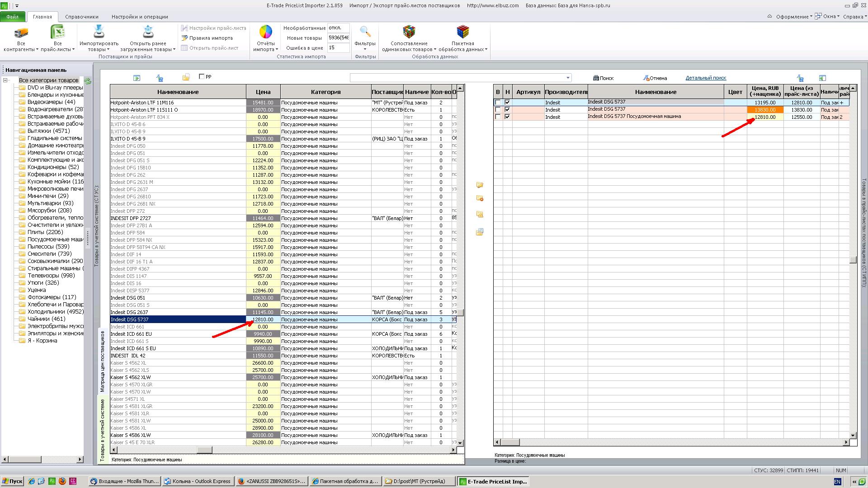
Task: Open Импортировать товары dropdown arrow
Action: pyautogui.click(x=108, y=50)
